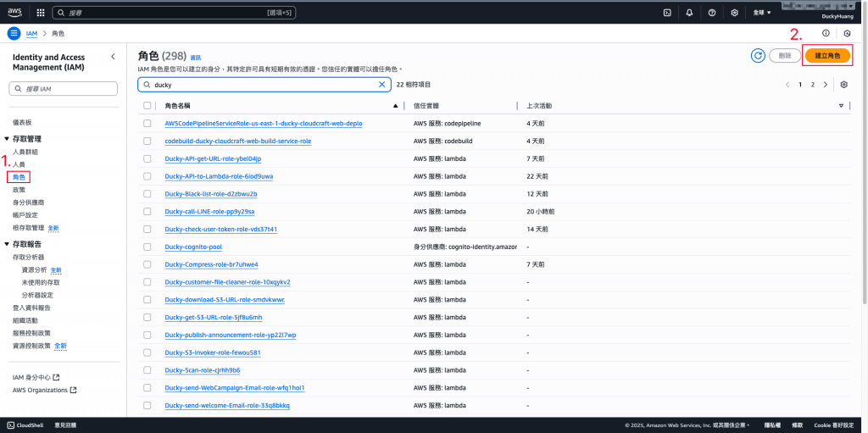Viewport: 868px width, 433px height.
Task: Check Ducky-cognito-pool checkbox
Action: (x=147, y=247)
